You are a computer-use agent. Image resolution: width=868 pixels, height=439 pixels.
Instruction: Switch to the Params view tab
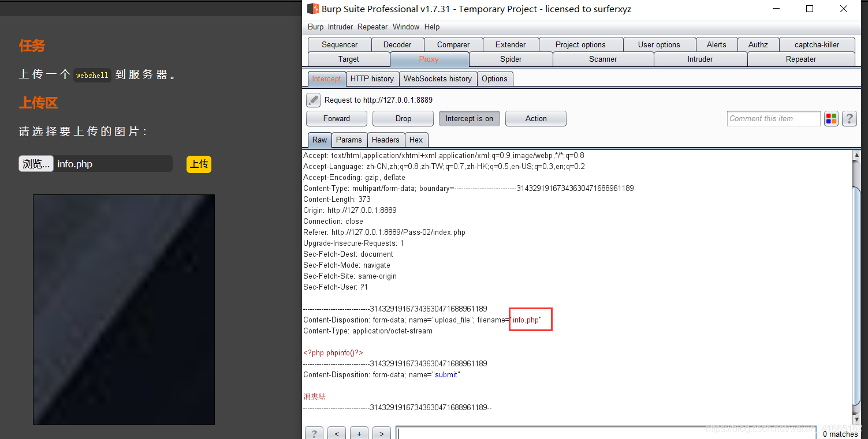point(349,140)
